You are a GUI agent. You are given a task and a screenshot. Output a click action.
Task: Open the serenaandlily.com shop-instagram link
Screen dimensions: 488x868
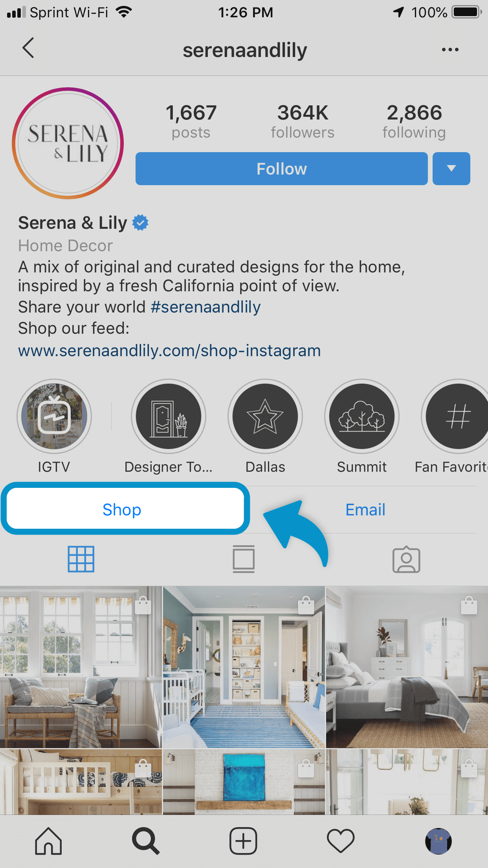pos(169,351)
